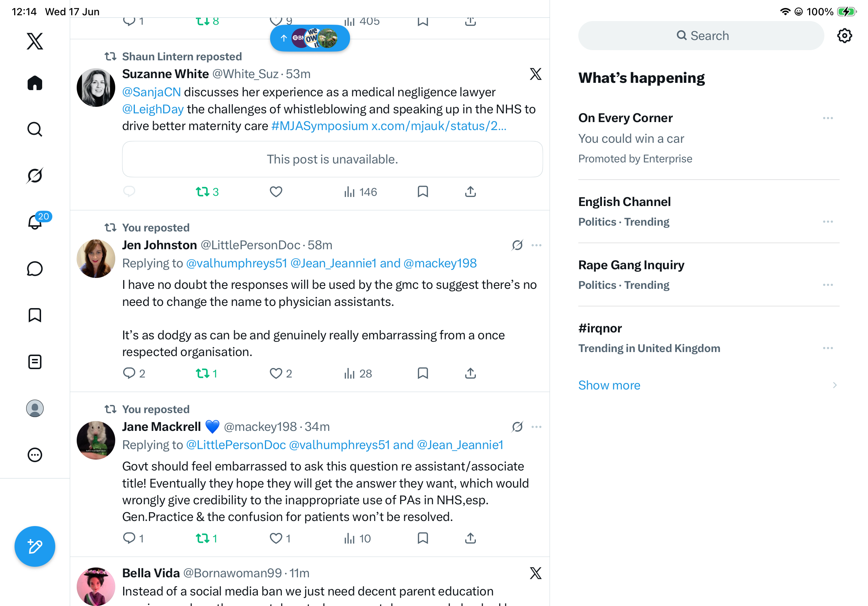Go to Home timeline in sidebar

(35, 83)
